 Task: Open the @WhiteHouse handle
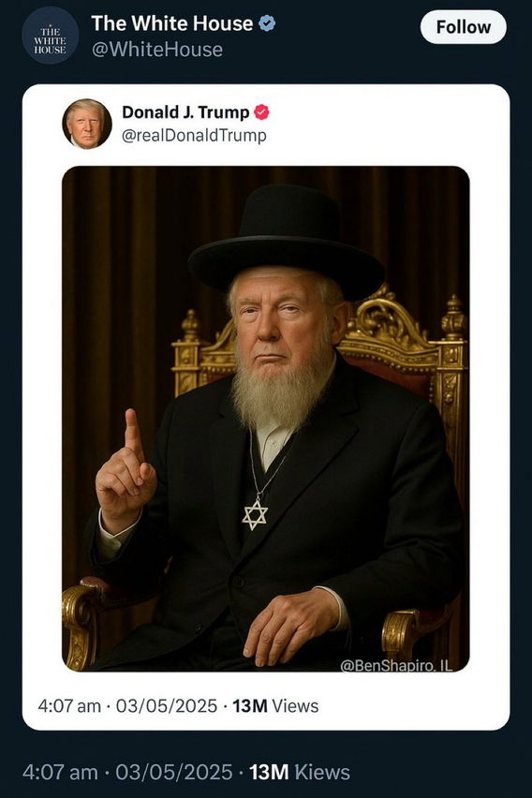(x=156, y=50)
